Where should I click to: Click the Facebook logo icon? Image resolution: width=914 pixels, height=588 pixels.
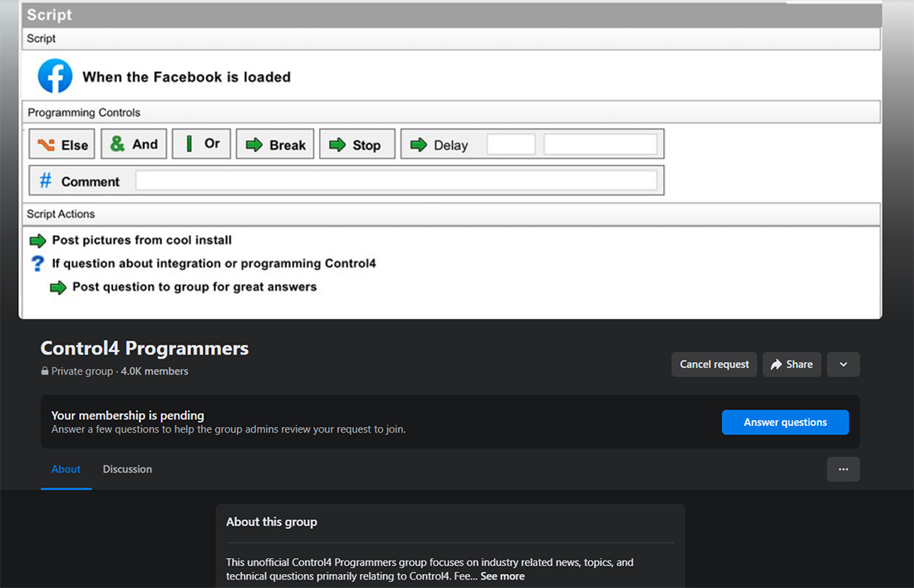[56, 76]
